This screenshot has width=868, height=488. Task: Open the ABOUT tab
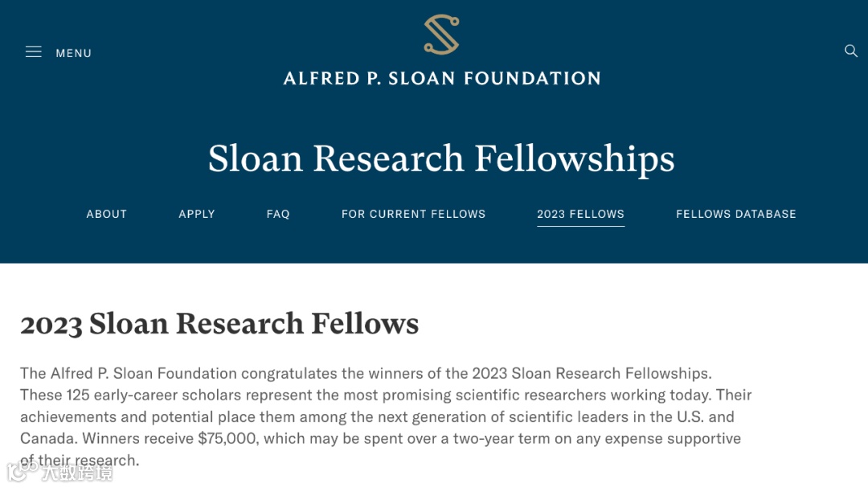[x=107, y=214]
